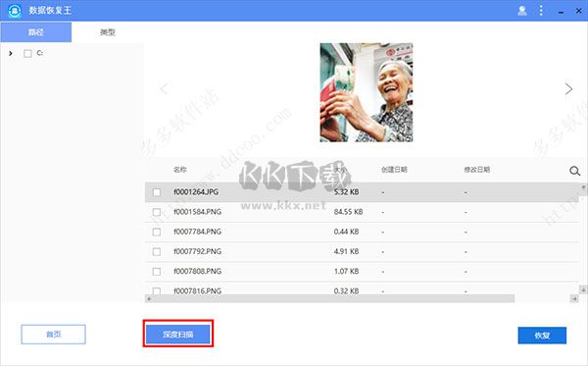The image size is (588, 366).
Task: Click the file list scroll-down arrow
Action: [583, 289]
